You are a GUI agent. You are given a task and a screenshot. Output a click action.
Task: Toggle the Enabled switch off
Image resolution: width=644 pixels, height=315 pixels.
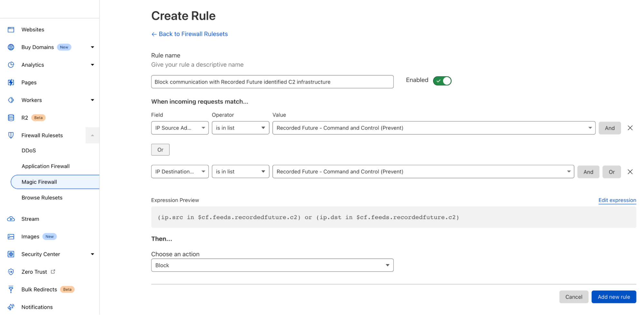pyautogui.click(x=442, y=81)
